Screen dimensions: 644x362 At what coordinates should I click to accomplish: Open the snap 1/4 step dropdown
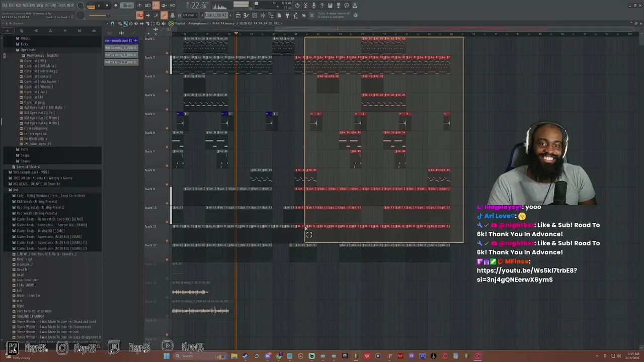tap(190, 15)
